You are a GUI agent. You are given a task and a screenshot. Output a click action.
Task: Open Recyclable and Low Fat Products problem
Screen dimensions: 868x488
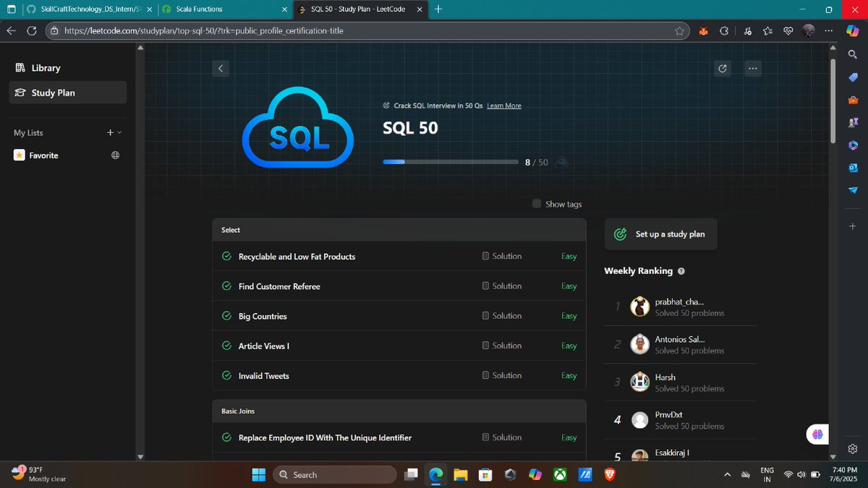[297, 257]
